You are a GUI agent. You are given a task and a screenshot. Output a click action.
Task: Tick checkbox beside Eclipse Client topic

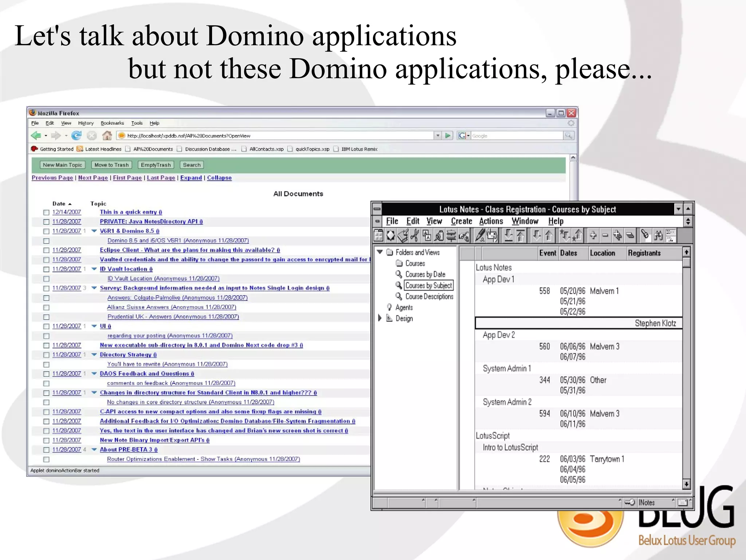coord(46,250)
